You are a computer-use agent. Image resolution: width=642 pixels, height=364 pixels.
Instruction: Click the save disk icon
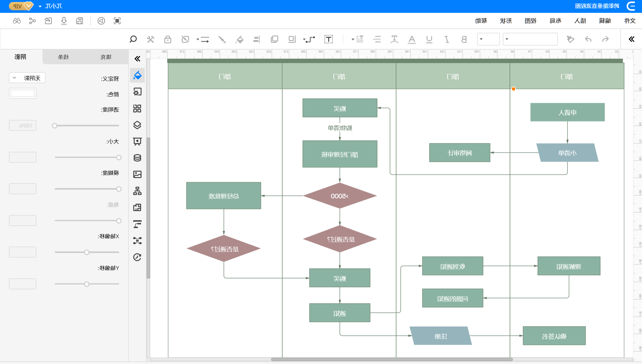(80, 21)
